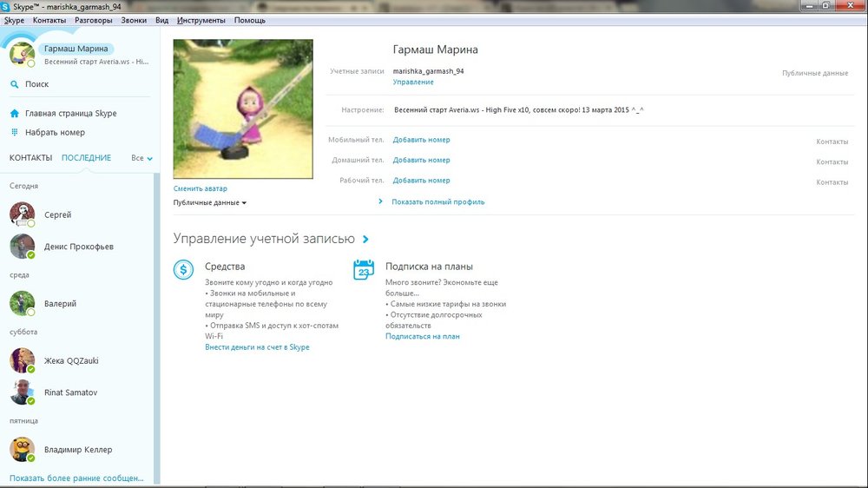Click the Управление account link
Image resolution: width=868 pixels, height=488 pixels.
click(x=413, y=82)
